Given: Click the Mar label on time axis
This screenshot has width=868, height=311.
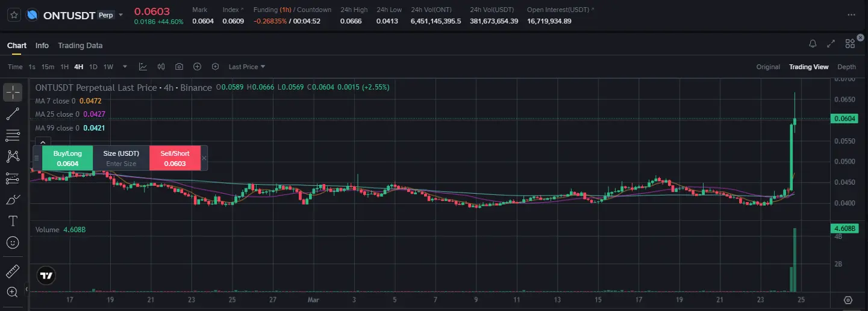Looking at the screenshot, I should (313, 299).
